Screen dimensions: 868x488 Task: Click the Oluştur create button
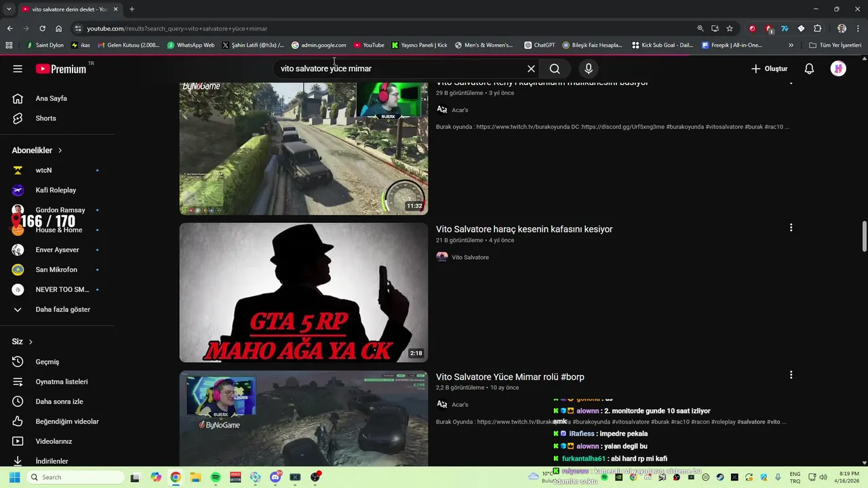point(769,68)
